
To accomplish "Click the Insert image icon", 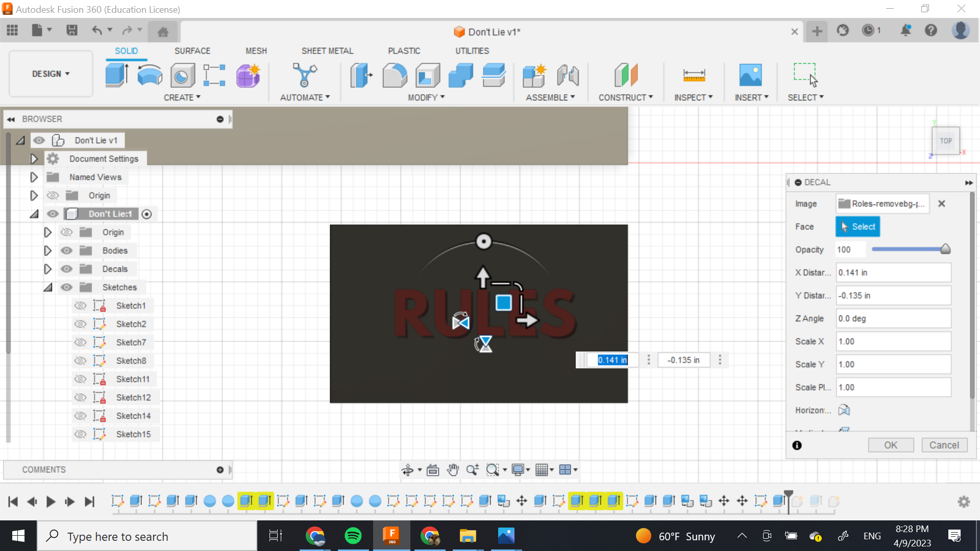I will click(x=750, y=75).
